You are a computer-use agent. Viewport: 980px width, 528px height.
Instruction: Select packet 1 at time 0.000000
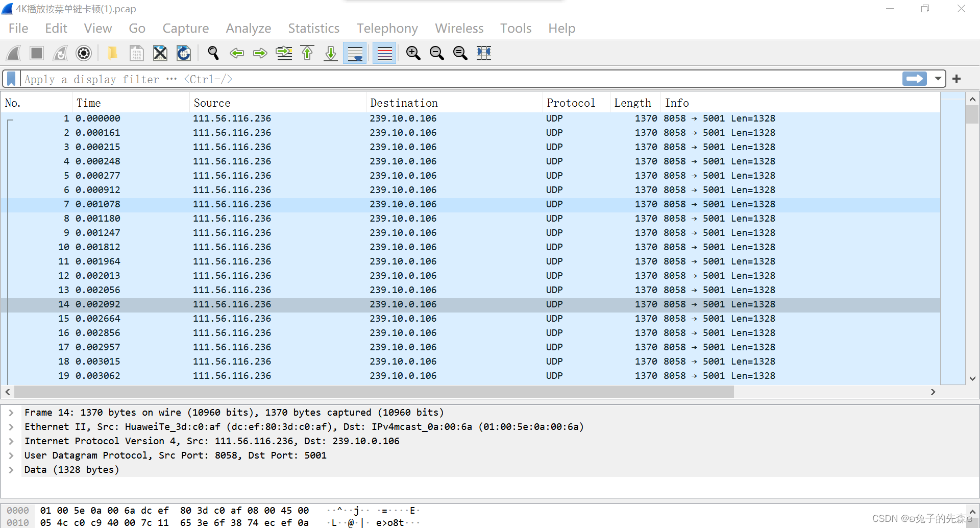(x=471, y=118)
